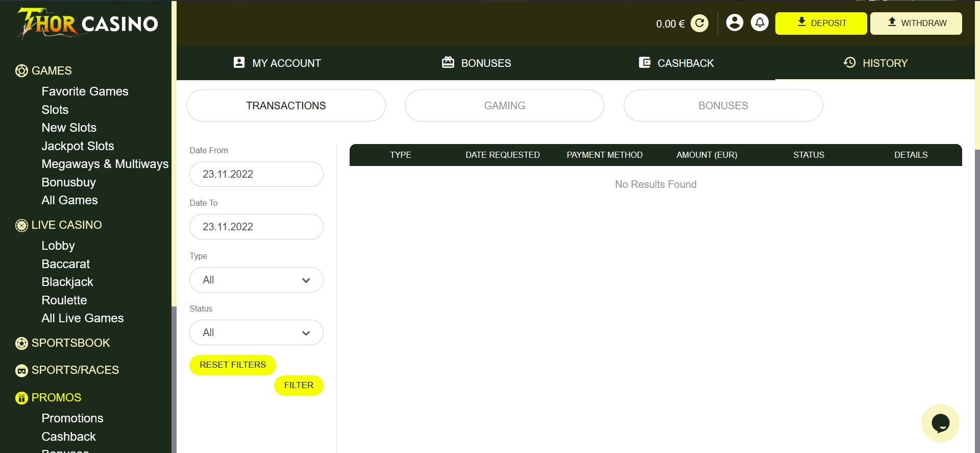This screenshot has height=453, width=980.
Task: Click the Promos gift icon
Action: pos(21,398)
